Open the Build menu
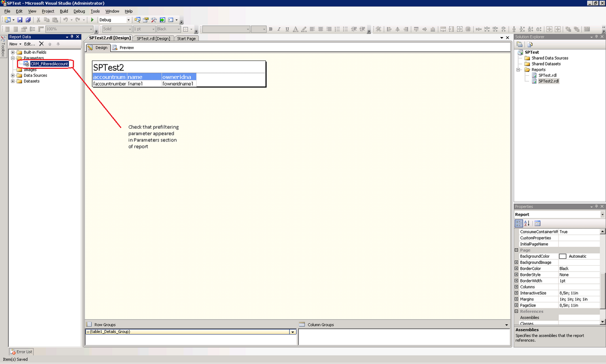Image resolution: width=606 pixels, height=364 pixels. [x=64, y=11]
